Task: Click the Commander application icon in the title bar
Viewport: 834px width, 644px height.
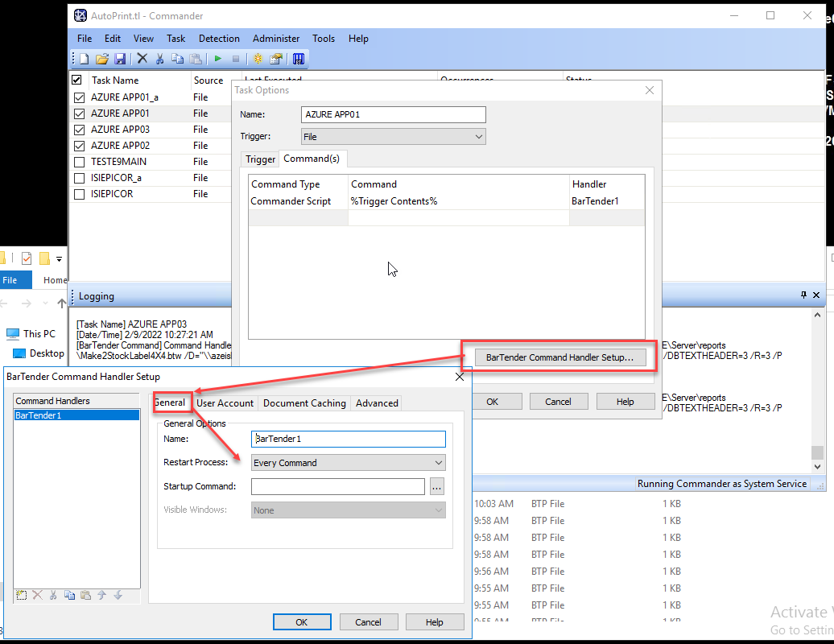Action: [x=81, y=15]
